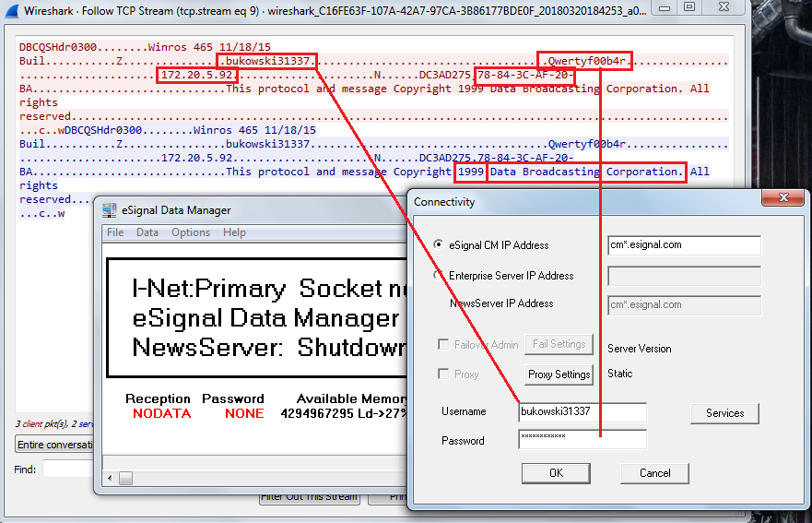The height and width of the screenshot is (523, 812).
Task: Click the 'I-Net:Primary Socket' status line
Action: tap(269, 289)
